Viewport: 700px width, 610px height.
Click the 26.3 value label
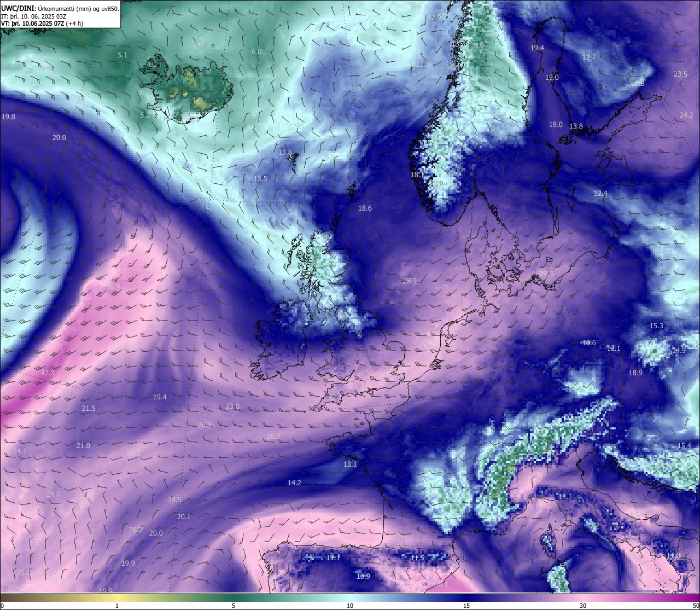click(x=205, y=425)
